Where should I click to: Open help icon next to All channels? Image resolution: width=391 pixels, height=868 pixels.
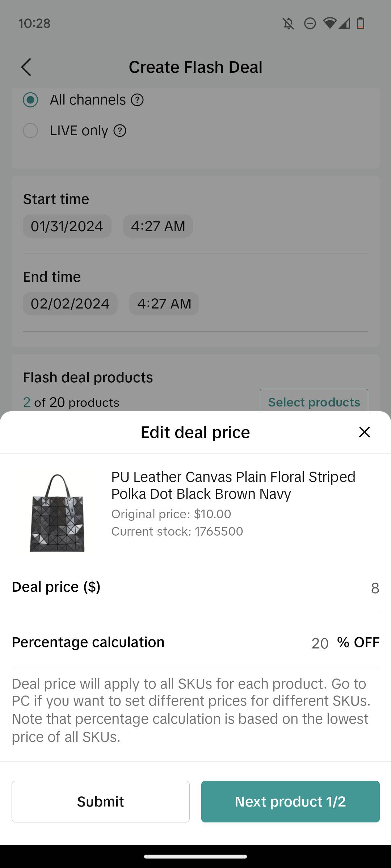point(137,100)
